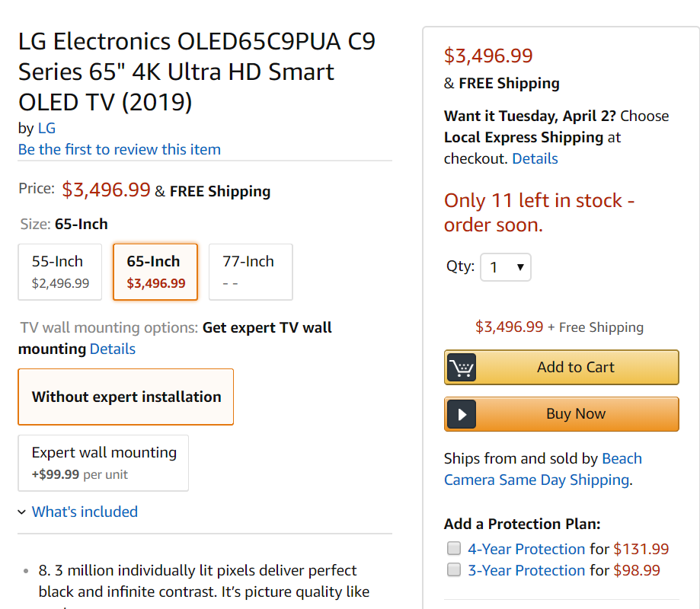Click the Add to Cart button
The width and height of the screenshot is (700, 609).
point(561,368)
